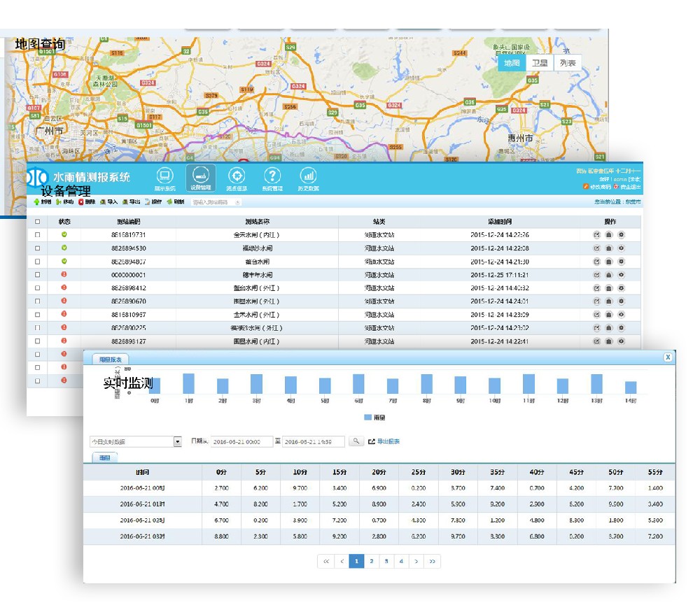Click edit icon for station 8815819731

pyautogui.click(x=596, y=235)
